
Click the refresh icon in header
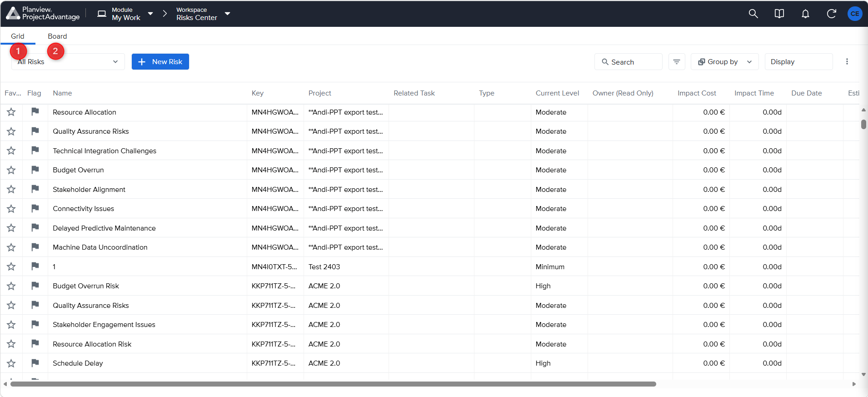point(831,14)
